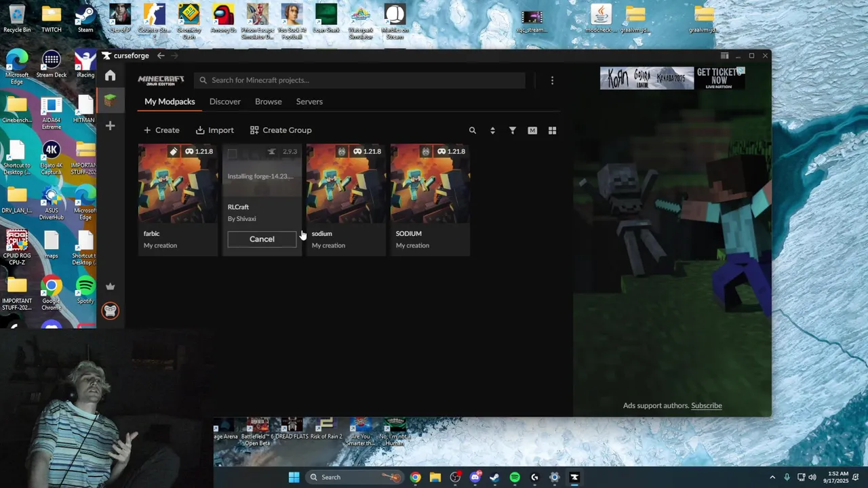Screen dimensions: 868x488
Task: Create a new modpack profile
Action: point(161,130)
